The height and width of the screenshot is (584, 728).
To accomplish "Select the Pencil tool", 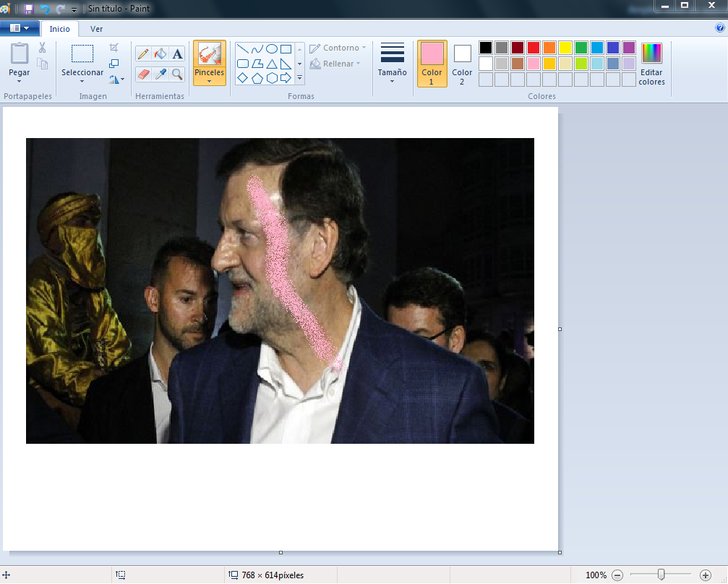I will (x=144, y=53).
